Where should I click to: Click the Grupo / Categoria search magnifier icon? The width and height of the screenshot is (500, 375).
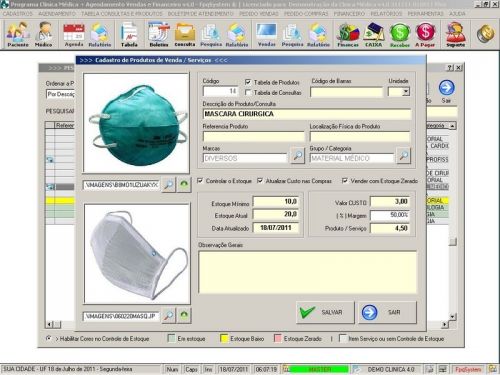pyautogui.click(x=403, y=155)
